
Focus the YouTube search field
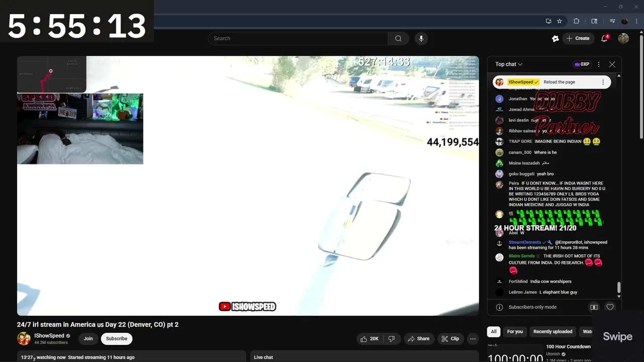click(x=298, y=38)
